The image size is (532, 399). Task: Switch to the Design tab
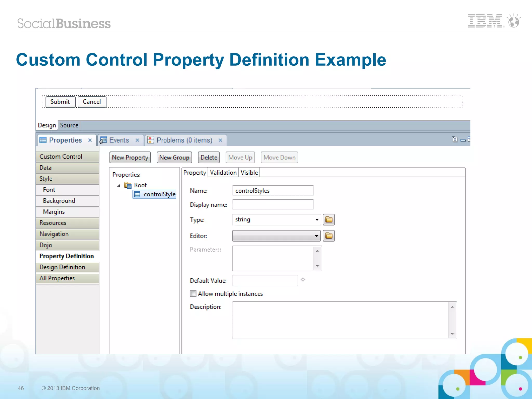[x=47, y=125]
